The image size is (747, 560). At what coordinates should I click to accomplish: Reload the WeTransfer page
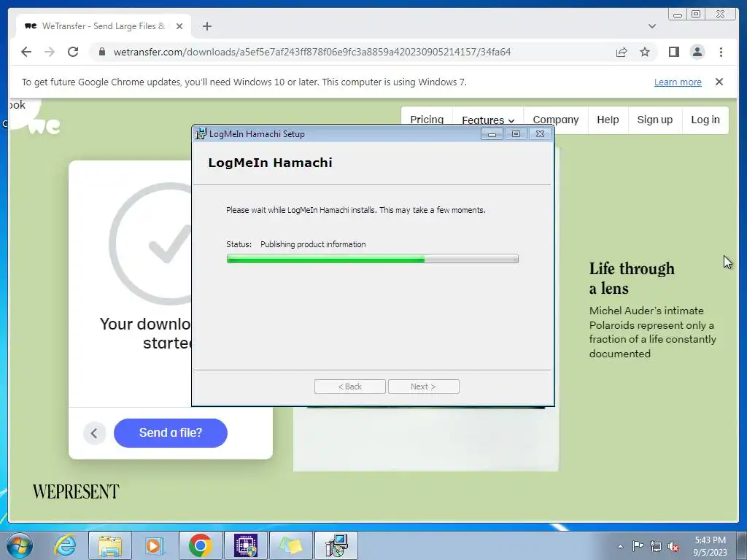[73, 52]
